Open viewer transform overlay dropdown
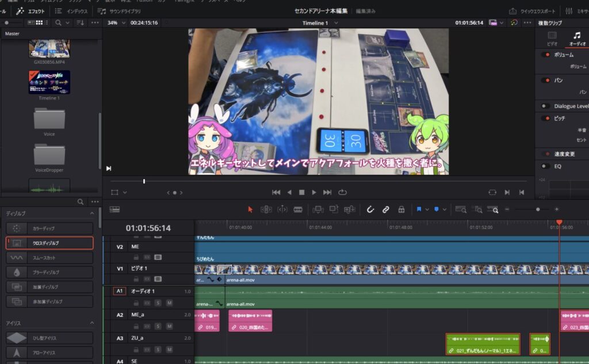589x364 pixels. coord(125,192)
